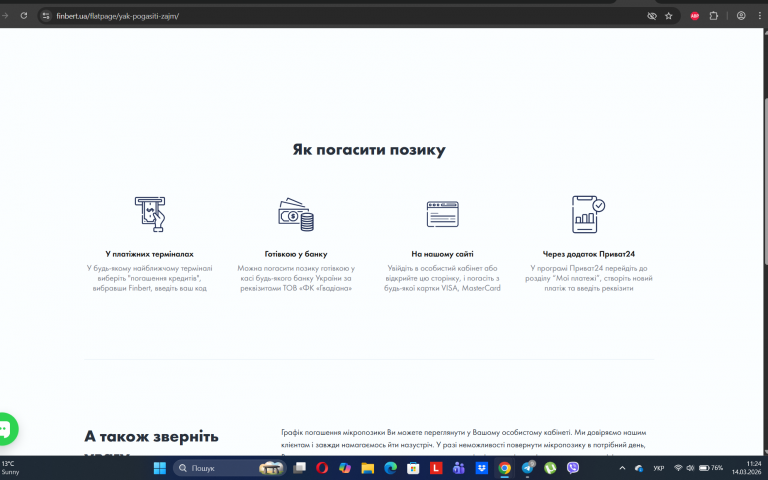Open Telegram from the taskbar

[528, 468]
